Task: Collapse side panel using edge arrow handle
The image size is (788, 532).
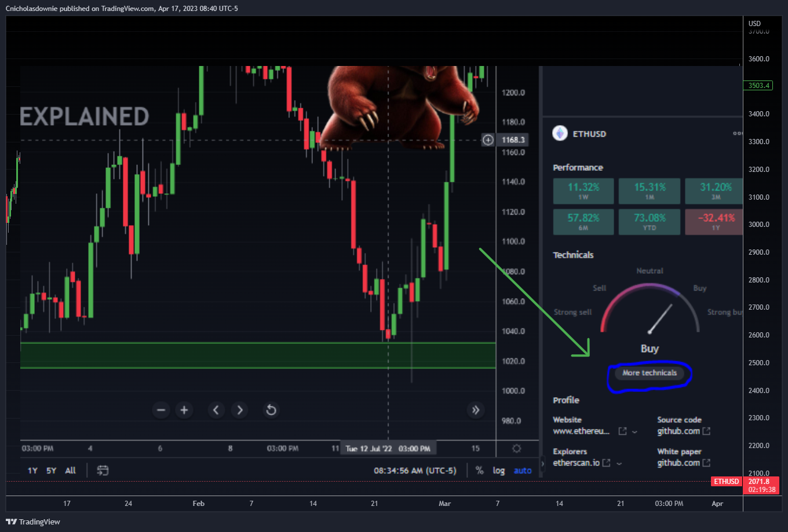Action: 542,464
